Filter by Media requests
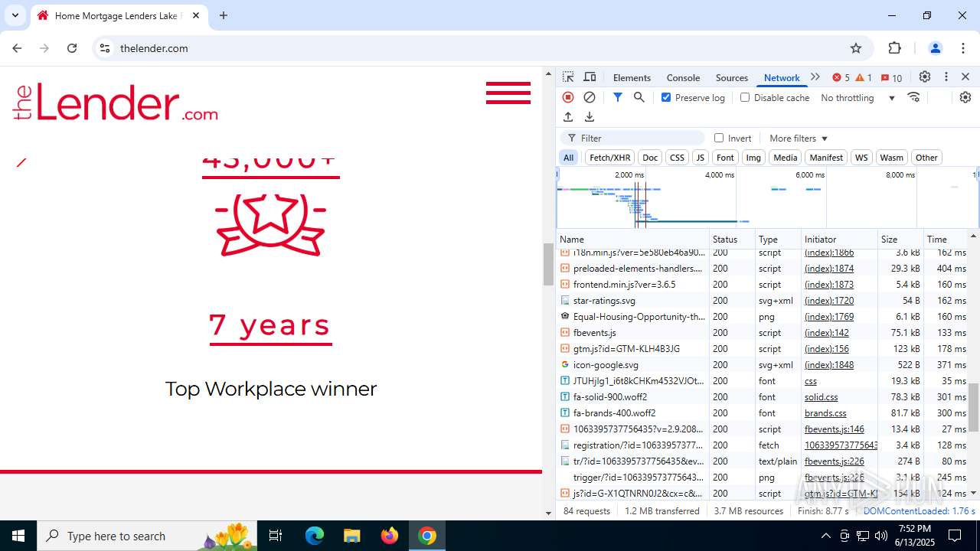The height and width of the screenshot is (551, 980). (785, 158)
